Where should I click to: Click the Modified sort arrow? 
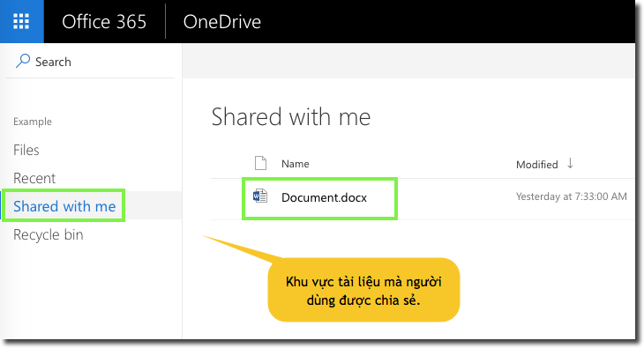[570, 163]
